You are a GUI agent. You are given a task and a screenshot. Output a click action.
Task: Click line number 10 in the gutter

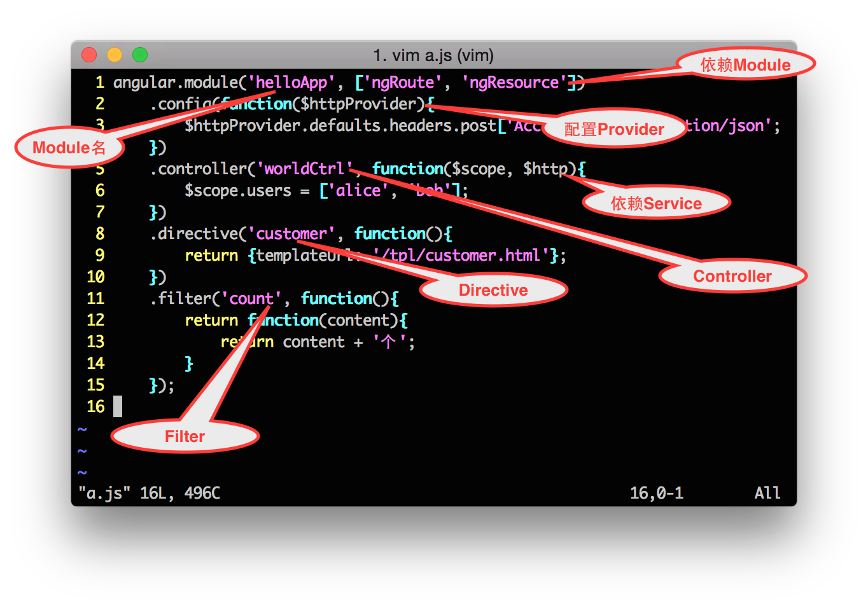[x=95, y=277]
